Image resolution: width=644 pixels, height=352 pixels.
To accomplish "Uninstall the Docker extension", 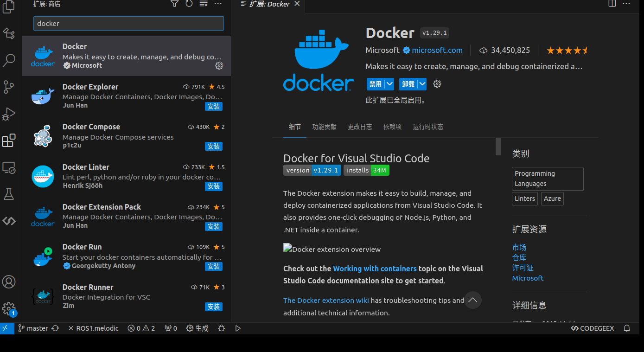I will (x=408, y=84).
